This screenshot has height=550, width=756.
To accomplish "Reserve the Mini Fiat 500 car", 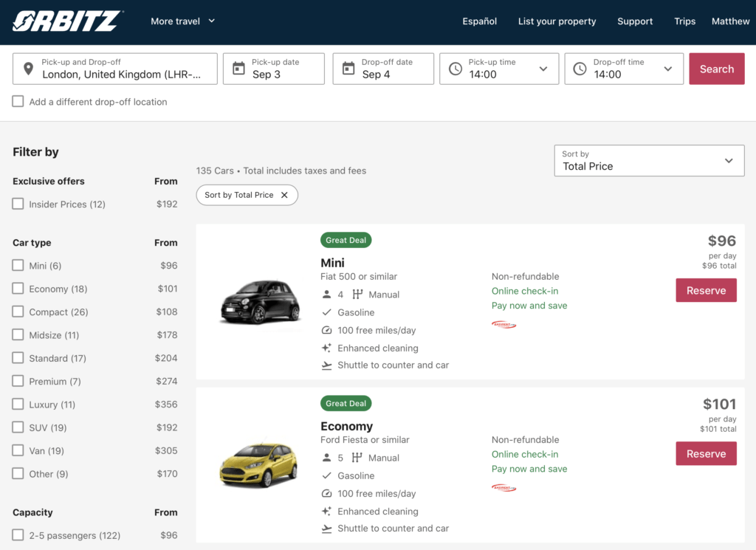I will point(706,290).
